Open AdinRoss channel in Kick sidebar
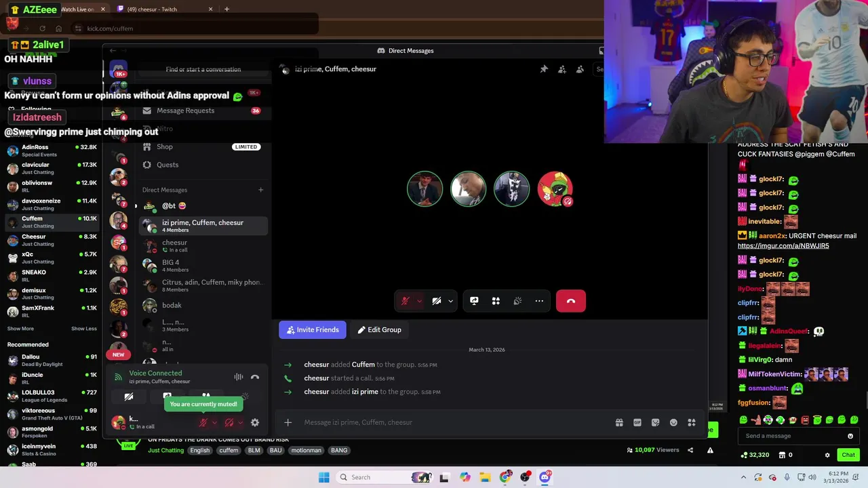 [52, 150]
